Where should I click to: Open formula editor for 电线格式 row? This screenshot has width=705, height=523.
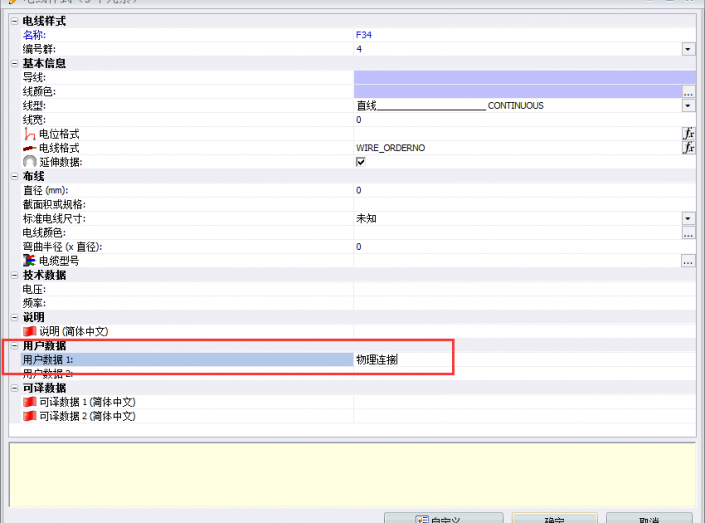(688, 148)
